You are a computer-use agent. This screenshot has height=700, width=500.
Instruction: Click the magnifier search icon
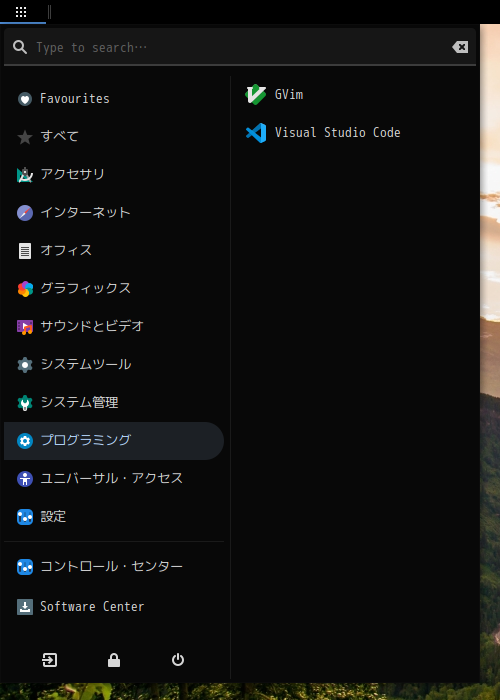click(x=20, y=47)
